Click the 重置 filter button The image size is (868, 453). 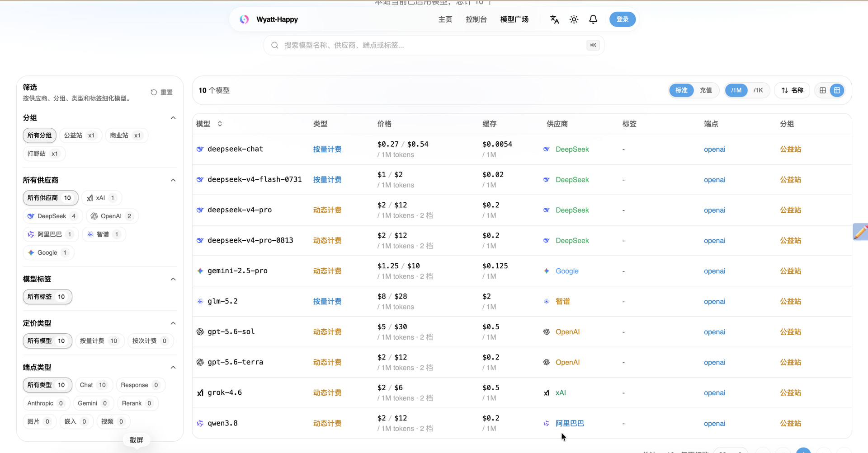[161, 92]
